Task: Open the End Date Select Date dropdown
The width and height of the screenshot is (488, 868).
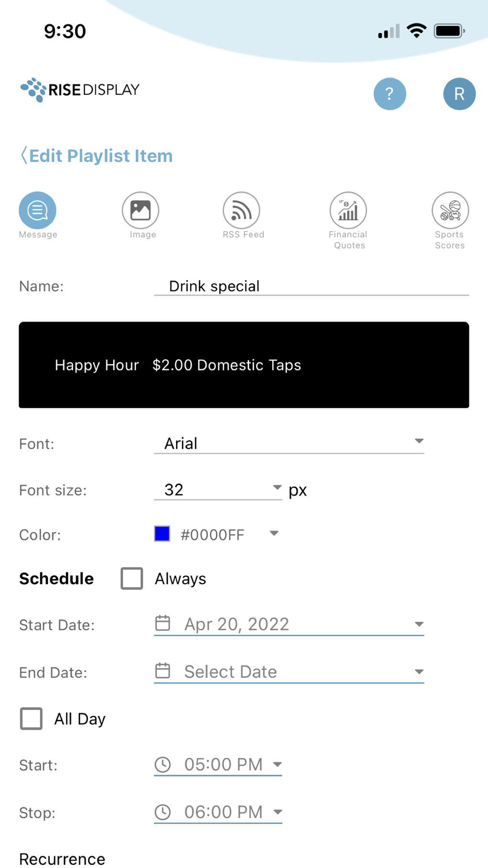Action: click(x=288, y=672)
